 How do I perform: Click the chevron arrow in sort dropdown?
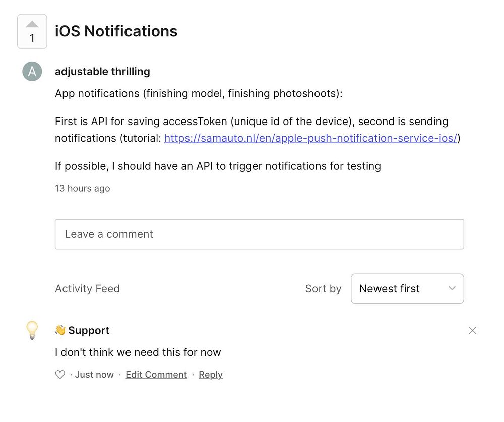(x=452, y=289)
